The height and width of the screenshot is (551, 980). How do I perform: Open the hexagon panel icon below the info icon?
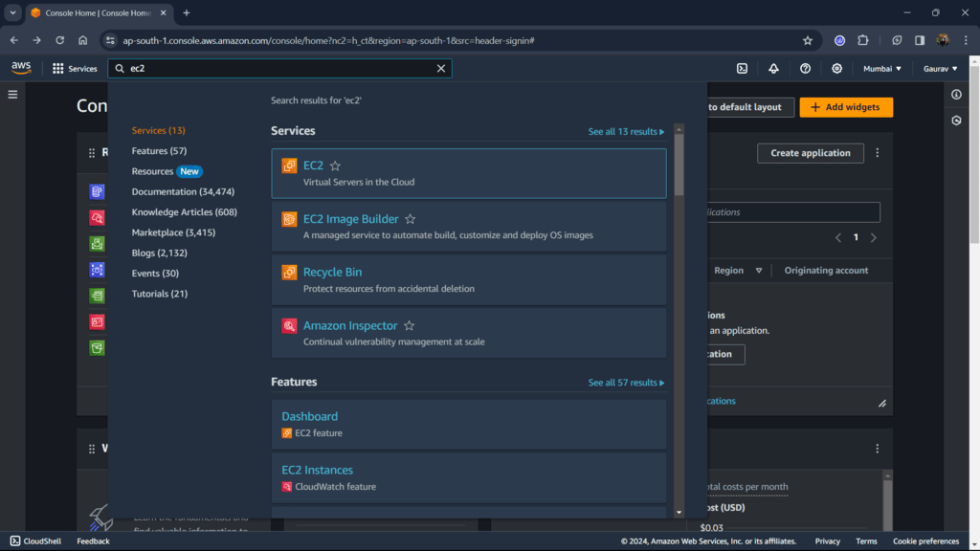956,121
